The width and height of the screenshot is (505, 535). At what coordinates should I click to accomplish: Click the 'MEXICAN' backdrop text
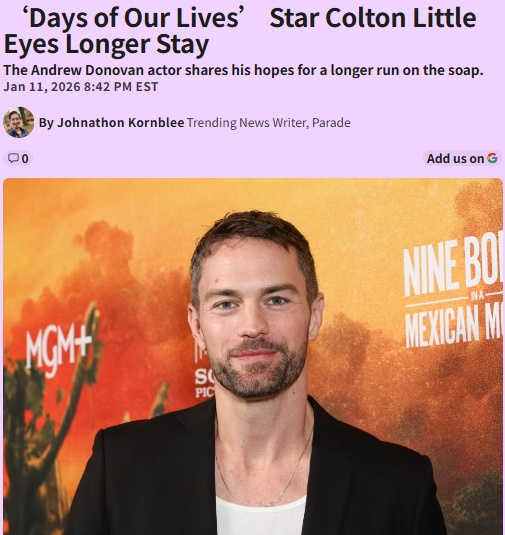pos(441,326)
